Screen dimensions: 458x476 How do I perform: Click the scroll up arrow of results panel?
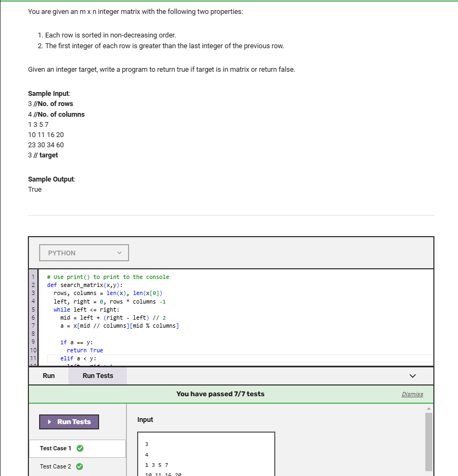coord(429,409)
